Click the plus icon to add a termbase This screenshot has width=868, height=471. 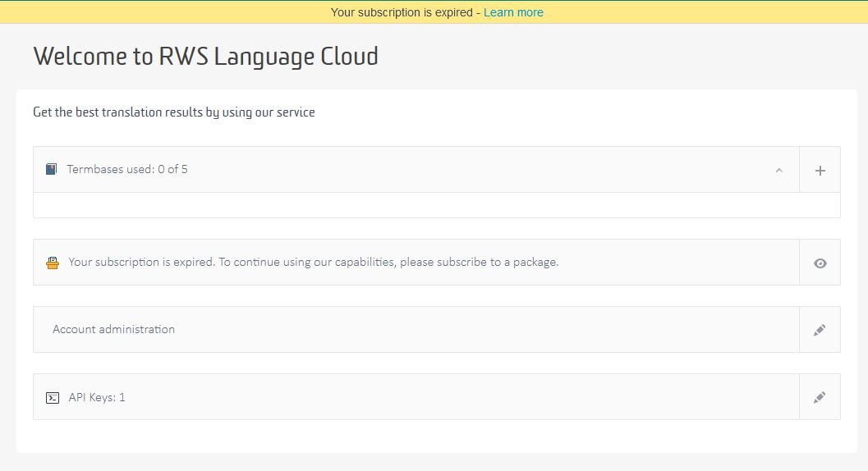coord(820,170)
